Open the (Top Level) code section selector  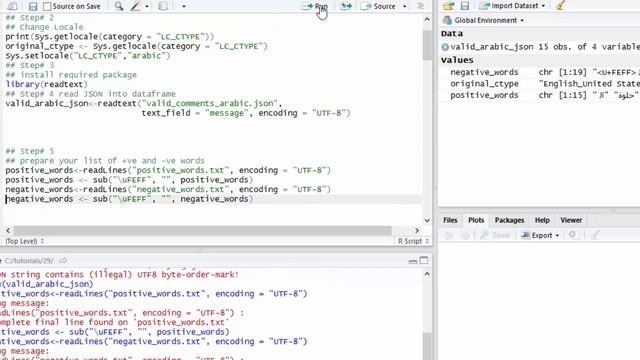click(24, 241)
